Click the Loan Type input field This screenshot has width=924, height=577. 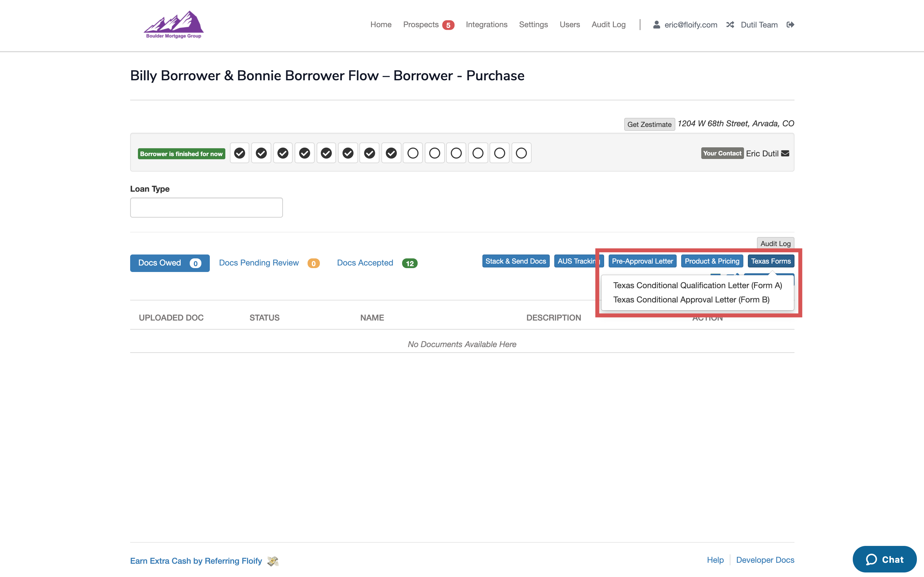click(206, 208)
